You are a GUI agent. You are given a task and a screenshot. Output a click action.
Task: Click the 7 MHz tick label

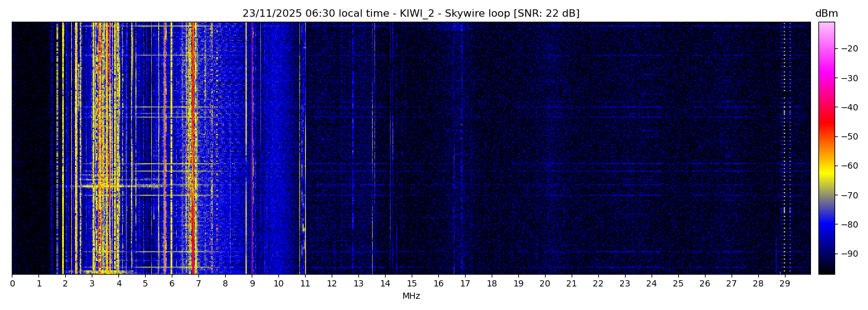[198, 284]
